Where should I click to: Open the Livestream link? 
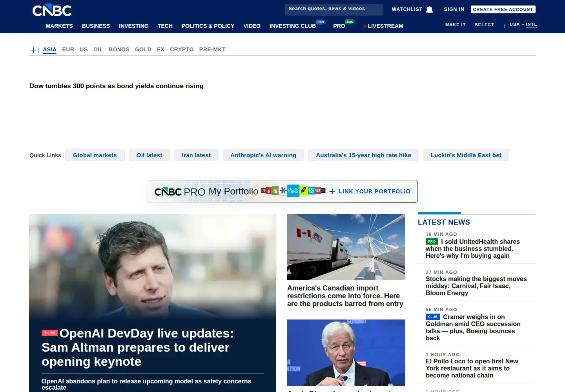(x=385, y=26)
